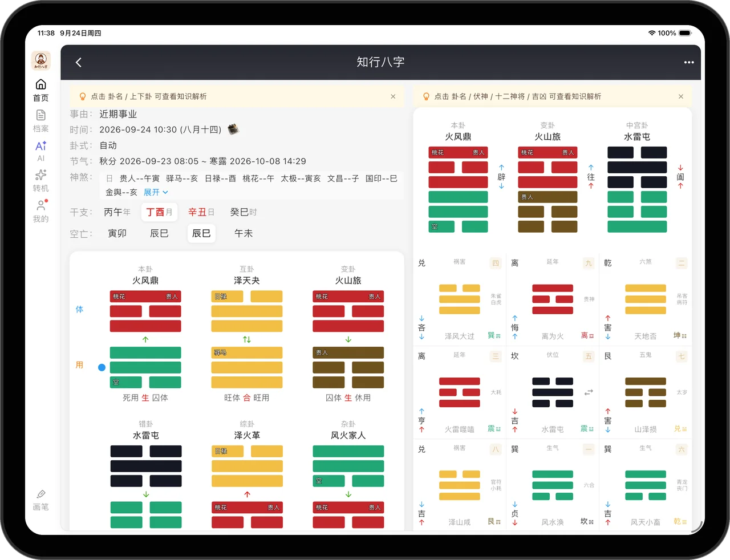
Task: Open the three-dot more options menu
Action: point(689,62)
